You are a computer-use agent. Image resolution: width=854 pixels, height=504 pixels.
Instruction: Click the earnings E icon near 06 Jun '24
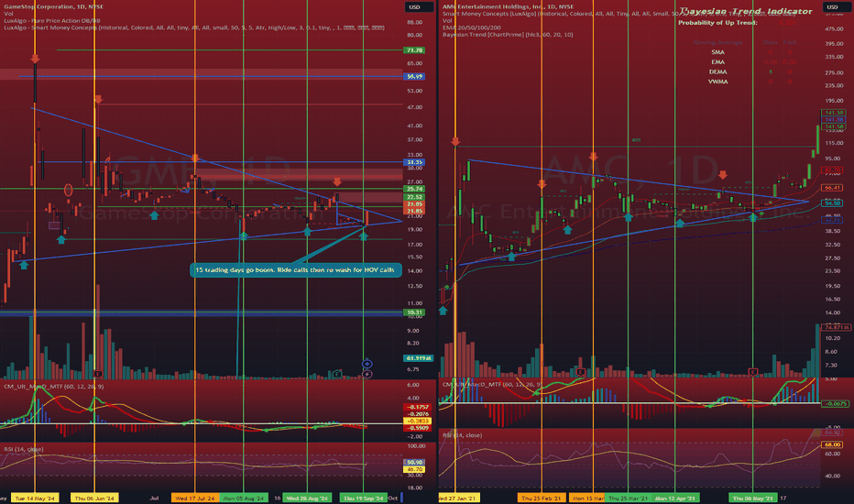pos(98,374)
